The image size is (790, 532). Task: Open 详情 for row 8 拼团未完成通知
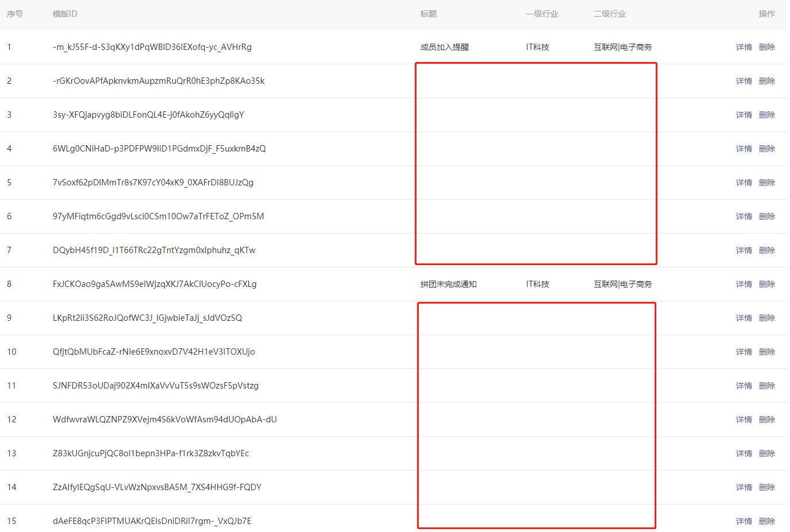(x=744, y=284)
